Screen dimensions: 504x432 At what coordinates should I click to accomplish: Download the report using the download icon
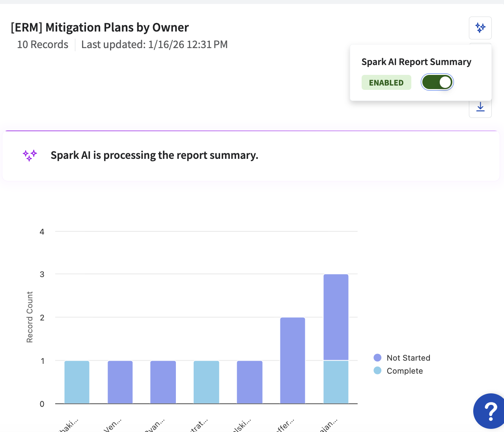[x=480, y=107]
